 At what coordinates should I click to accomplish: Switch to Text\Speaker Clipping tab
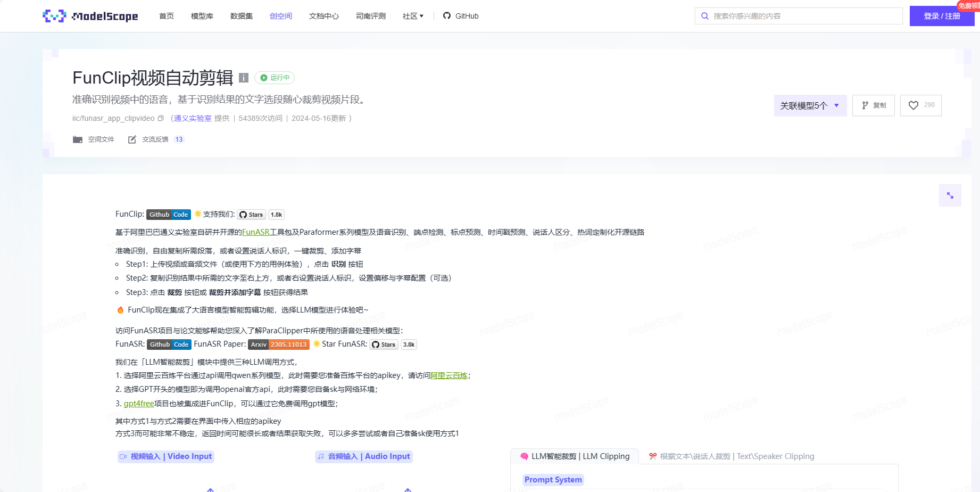click(732, 456)
